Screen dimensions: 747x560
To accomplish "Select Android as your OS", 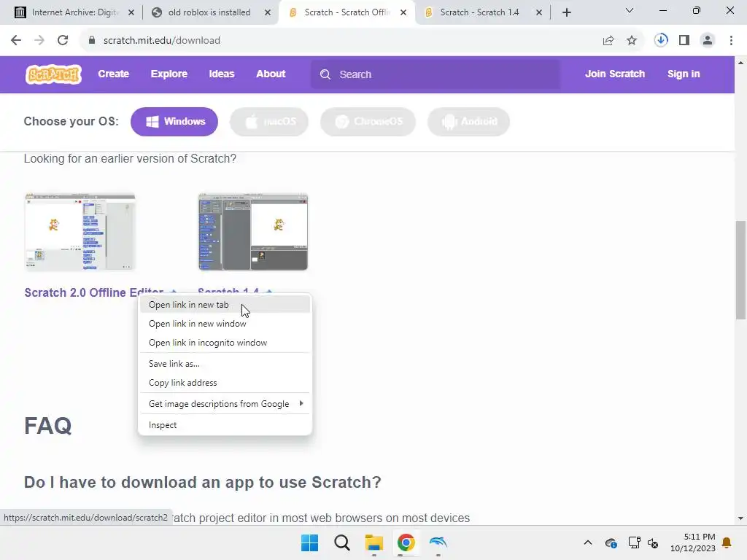I will click(469, 122).
